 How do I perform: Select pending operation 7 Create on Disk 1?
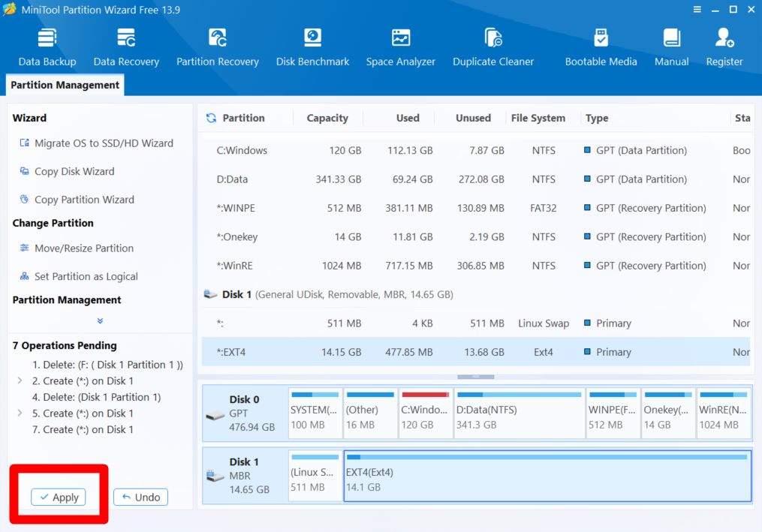coord(83,429)
